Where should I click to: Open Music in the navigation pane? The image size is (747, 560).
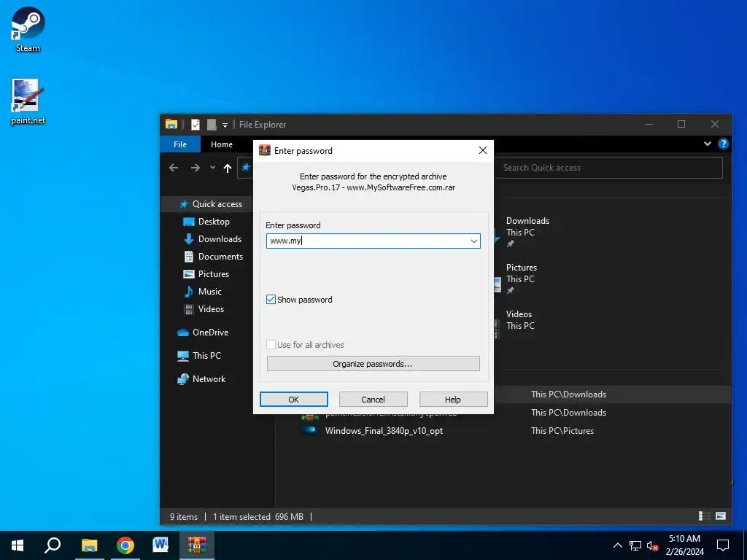[209, 292]
